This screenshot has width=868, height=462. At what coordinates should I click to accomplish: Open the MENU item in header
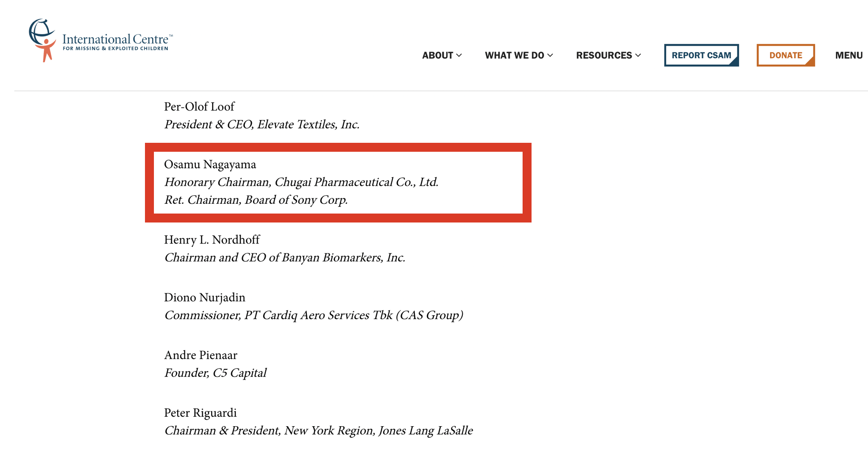(849, 56)
